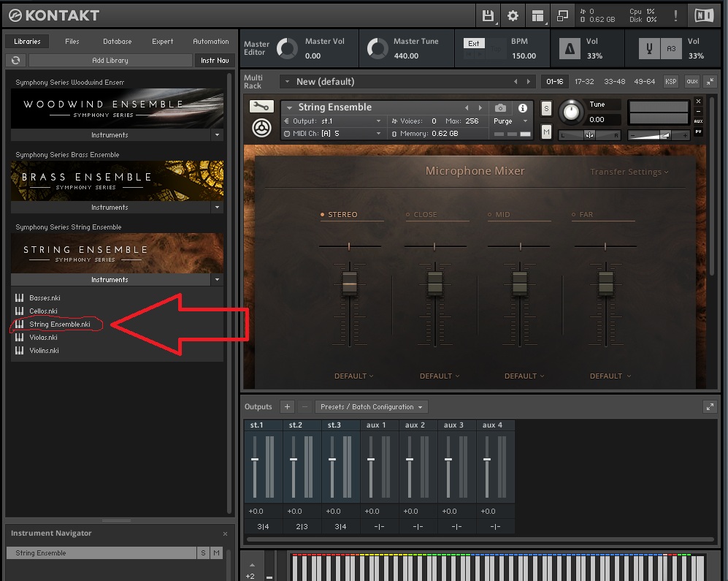Click the STEREO mic volume fader
The width and height of the screenshot is (728, 581).
(x=350, y=283)
